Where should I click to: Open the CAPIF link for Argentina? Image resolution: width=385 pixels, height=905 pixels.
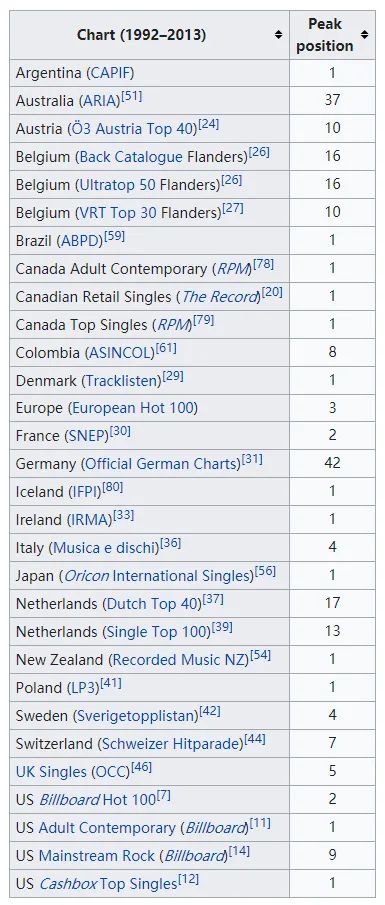[x=110, y=73]
